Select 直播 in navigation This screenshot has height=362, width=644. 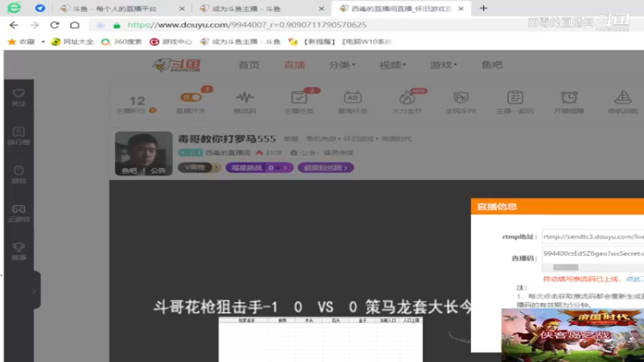coord(295,65)
